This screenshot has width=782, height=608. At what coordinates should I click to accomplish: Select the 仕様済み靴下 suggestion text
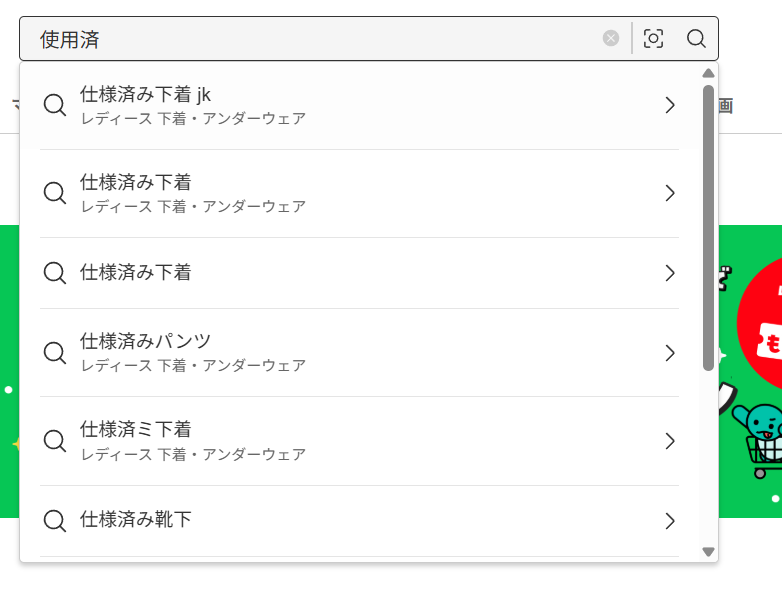coord(136,520)
